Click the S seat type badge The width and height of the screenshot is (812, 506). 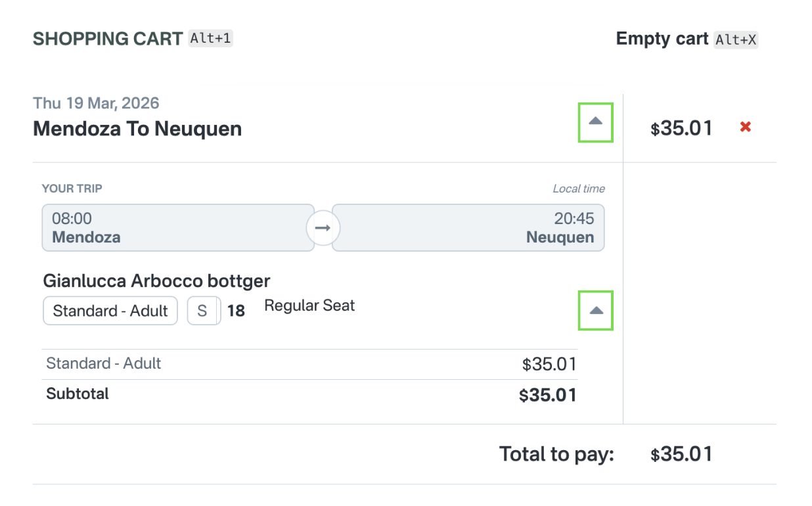coord(203,311)
